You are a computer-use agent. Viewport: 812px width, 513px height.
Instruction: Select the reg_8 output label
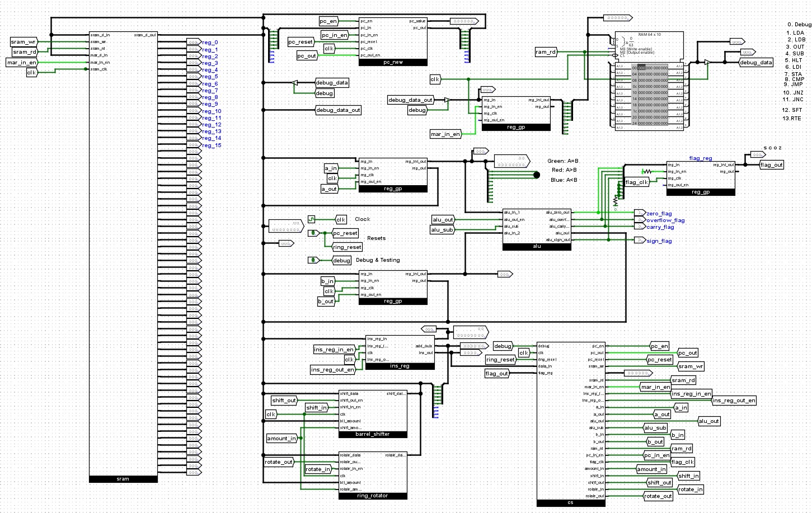(210, 97)
